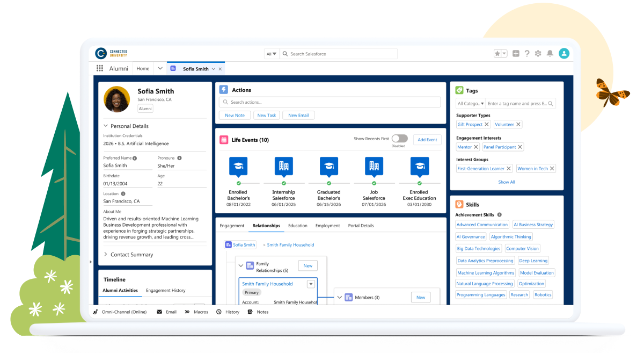Open the App Launcher grid icon
Image resolution: width=644 pixels, height=353 pixels.
[x=99, y=68]
